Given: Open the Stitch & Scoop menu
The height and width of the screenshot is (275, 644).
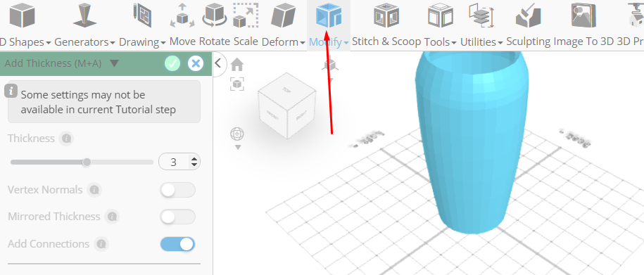Looking at the screenshot, I should click(x=386, y=42).
